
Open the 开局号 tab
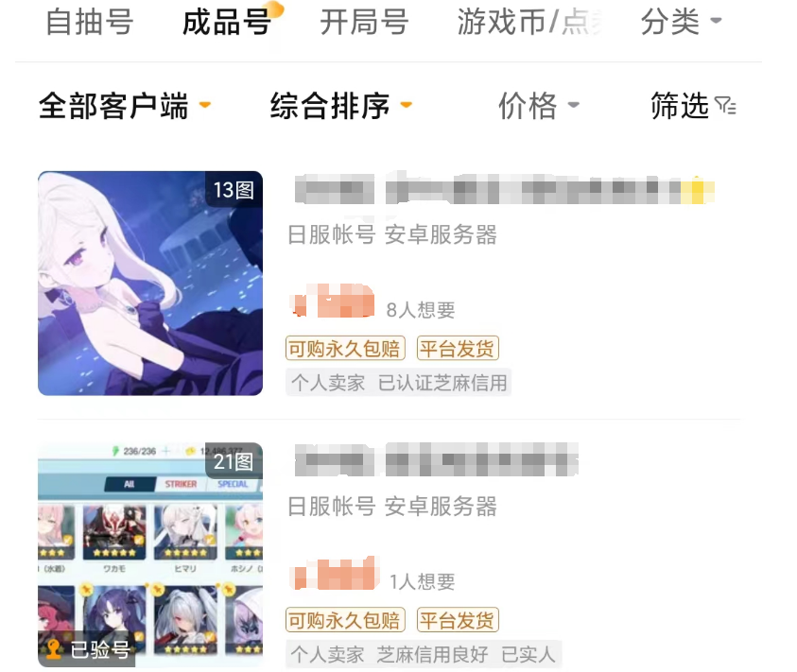pos(364,22)
